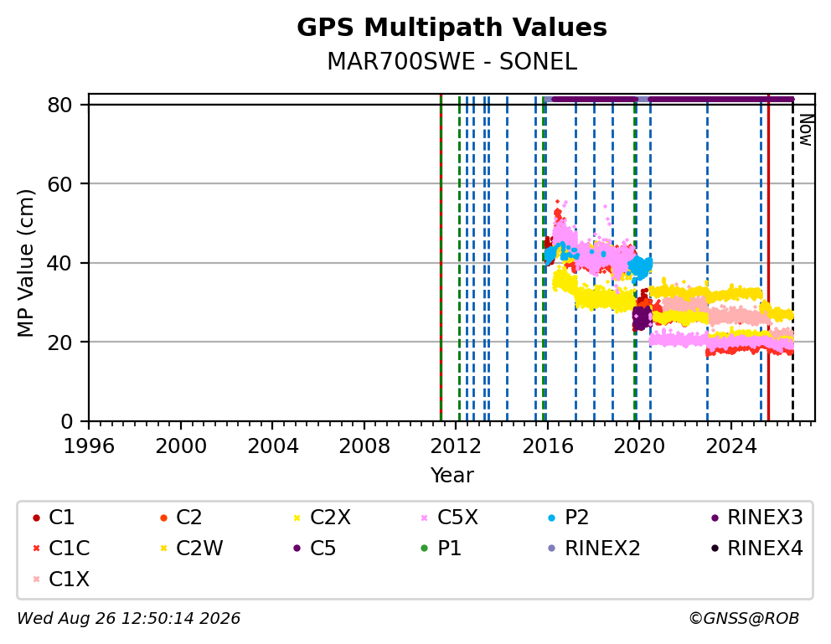Click the 2020 x-axis tick label
The width and height of the screenshot is (831, 644).
point(639,446)
